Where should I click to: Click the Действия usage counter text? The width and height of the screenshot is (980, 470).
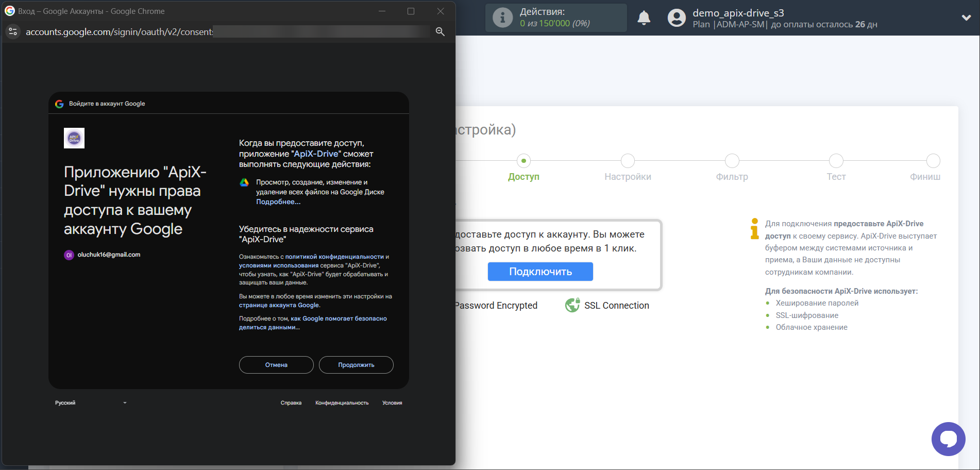[554, 18]
